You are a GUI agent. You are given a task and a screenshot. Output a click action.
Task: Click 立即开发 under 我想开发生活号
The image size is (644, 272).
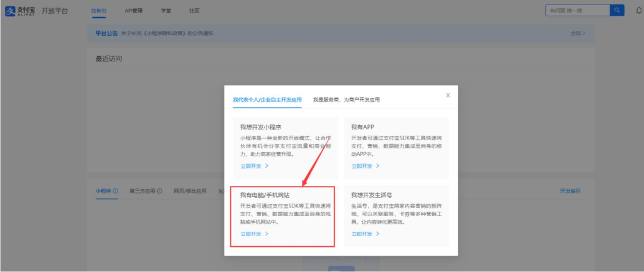(x=365, y=234)
